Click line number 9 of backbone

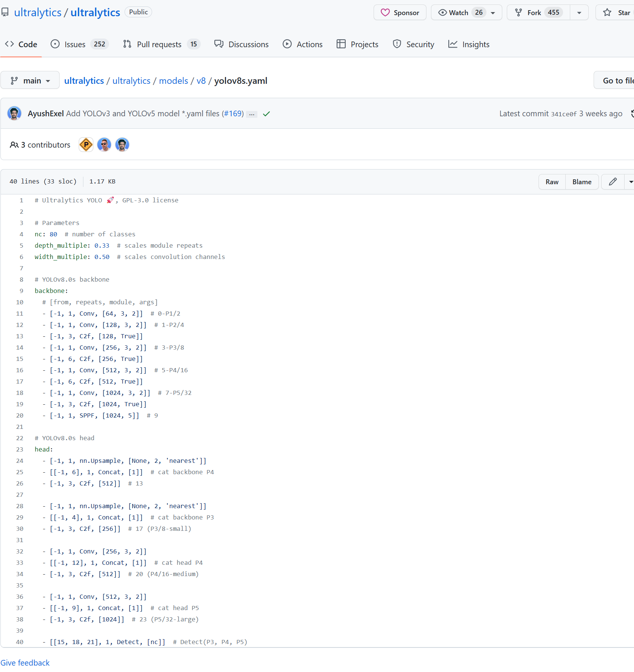21,291
